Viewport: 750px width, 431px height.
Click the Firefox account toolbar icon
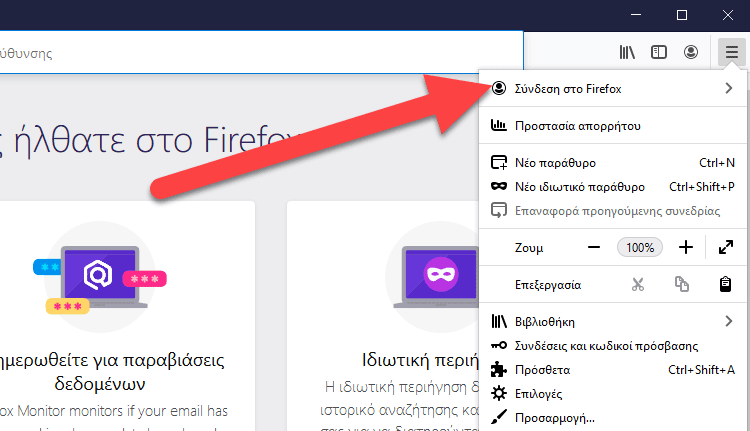(691, 52)
